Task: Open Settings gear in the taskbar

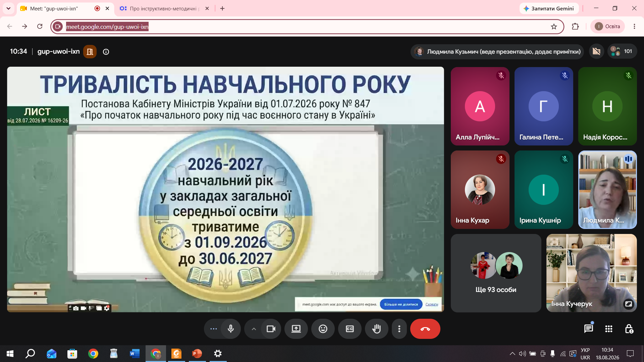Action: [x=218, y=354]
